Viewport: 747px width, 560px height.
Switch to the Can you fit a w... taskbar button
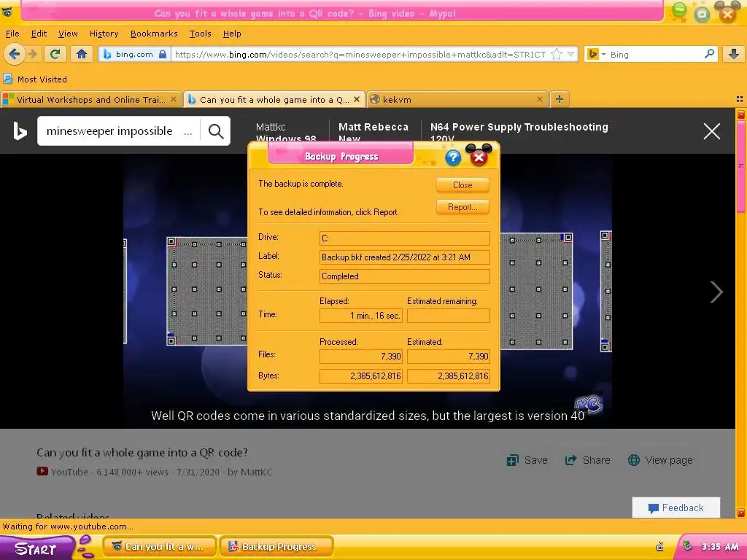coord(160,547)
